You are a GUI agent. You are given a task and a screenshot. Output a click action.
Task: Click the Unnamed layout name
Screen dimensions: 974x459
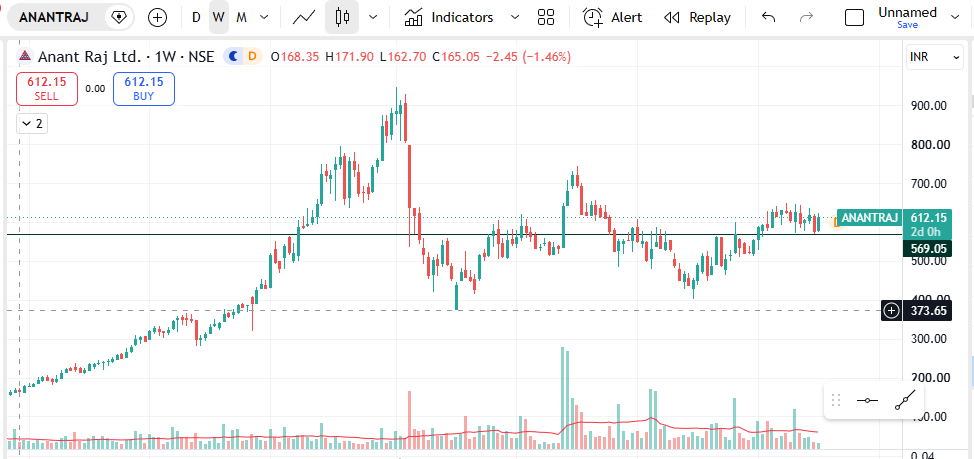pos(907,12)
